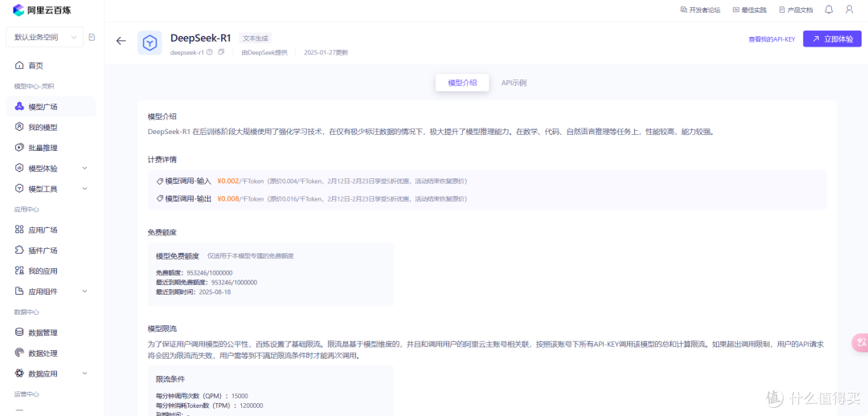The image size is (868, 416).
Task: Click 查看我的API-KEY link
Action: coord(772,39)
